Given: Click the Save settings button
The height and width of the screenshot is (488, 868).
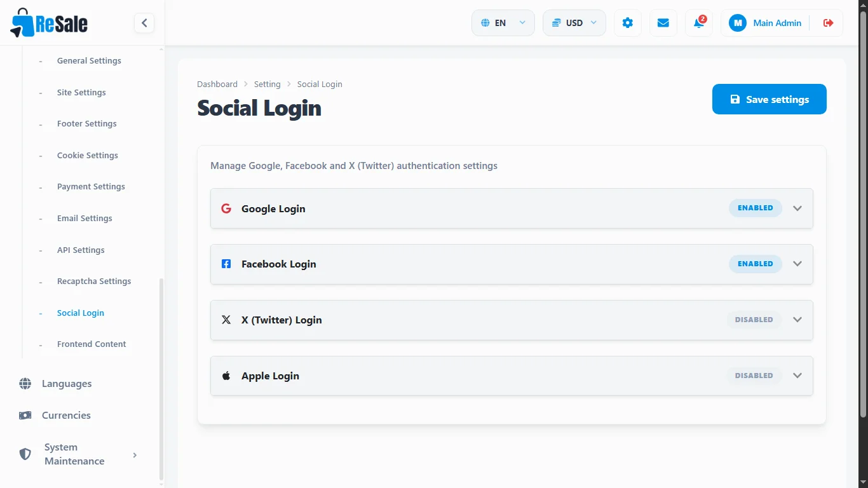Looking at the screenshot, I should coord(770,99).
